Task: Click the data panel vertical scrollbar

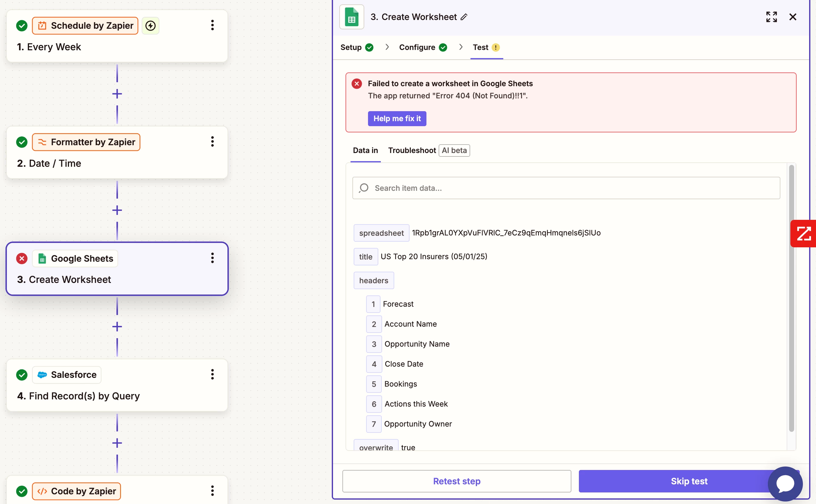Action: coord(791,298)
